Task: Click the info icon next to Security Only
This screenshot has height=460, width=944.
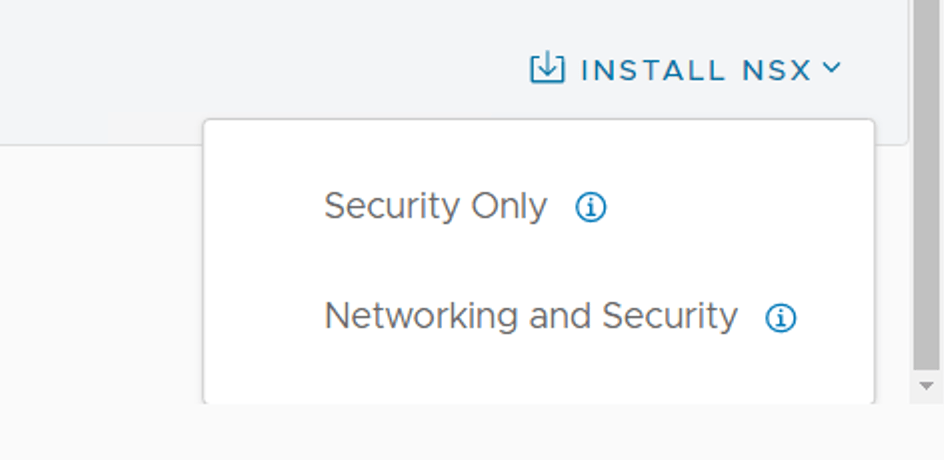Action: tap(591, 208)
